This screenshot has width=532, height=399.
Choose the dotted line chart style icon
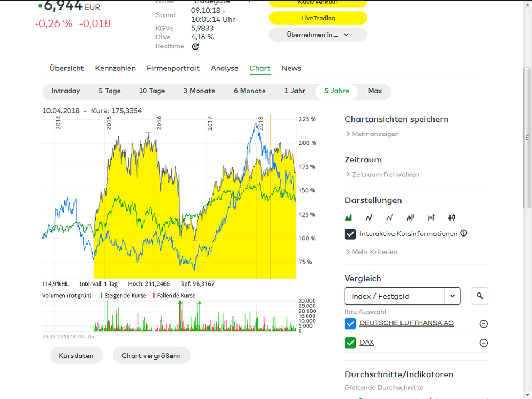pyautogui.click(x=389, y=217)
